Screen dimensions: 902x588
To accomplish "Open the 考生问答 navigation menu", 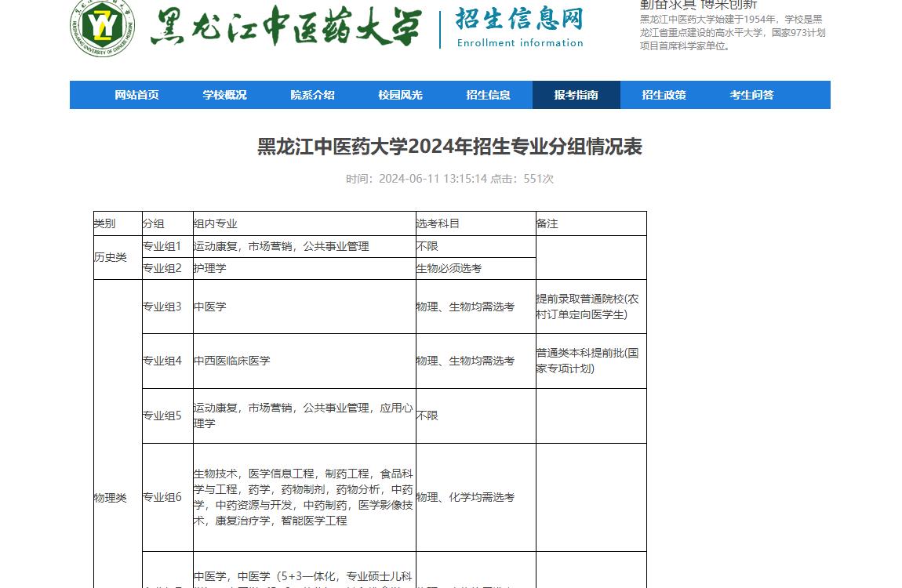I will [x=750, y=94].
